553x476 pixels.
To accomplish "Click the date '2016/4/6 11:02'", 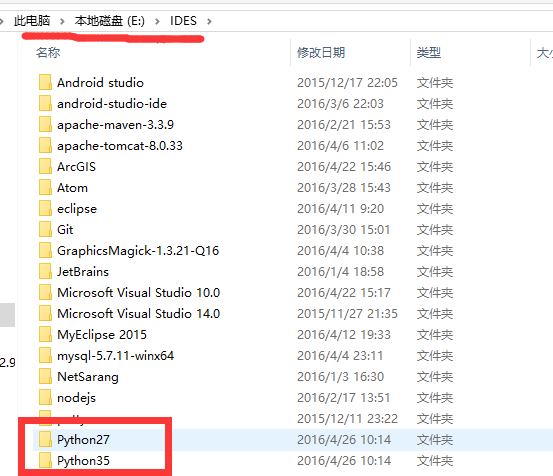I will click(x=340, y=146).
